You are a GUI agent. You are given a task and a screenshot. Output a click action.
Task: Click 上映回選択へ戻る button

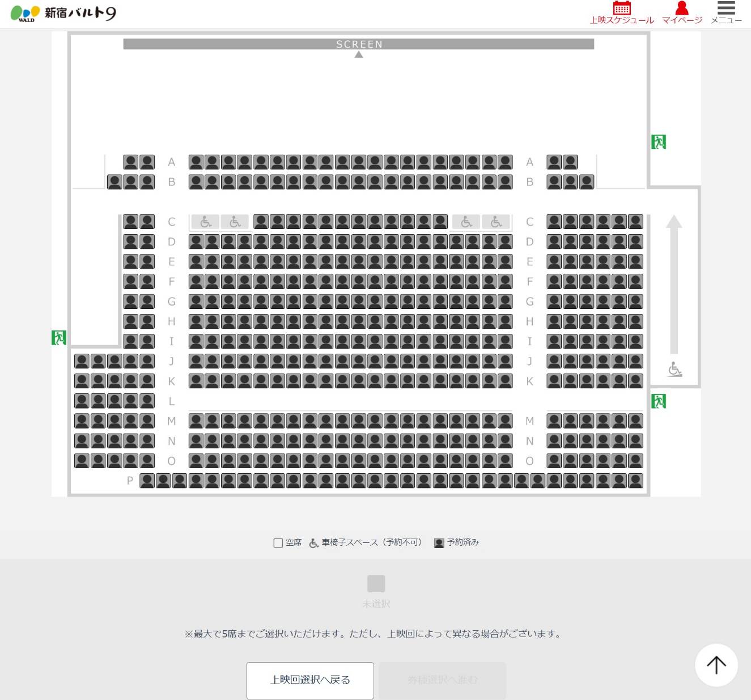(x=310, y=680)
